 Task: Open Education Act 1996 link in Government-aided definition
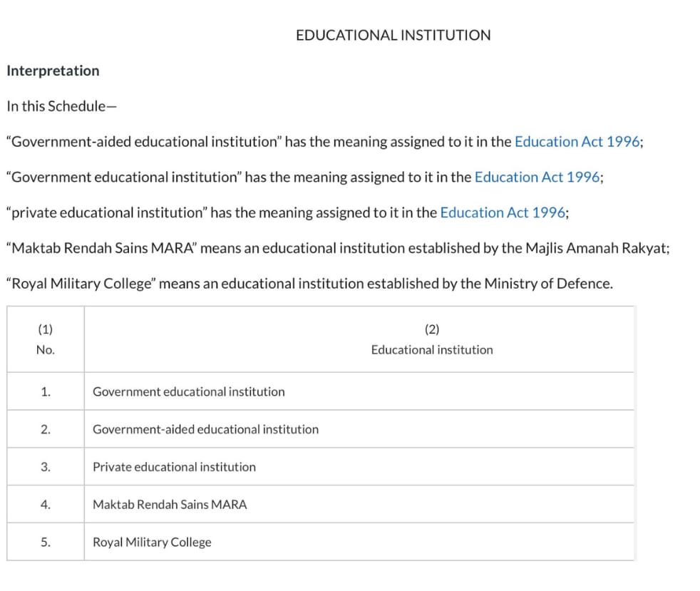578,141
